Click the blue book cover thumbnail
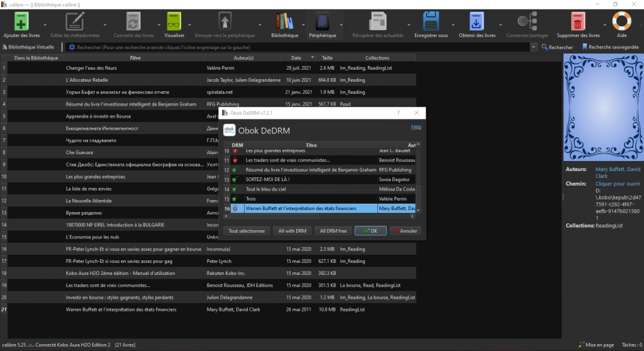Image resolution: width=644 pixels, height=351 pixels. (603, 107)
